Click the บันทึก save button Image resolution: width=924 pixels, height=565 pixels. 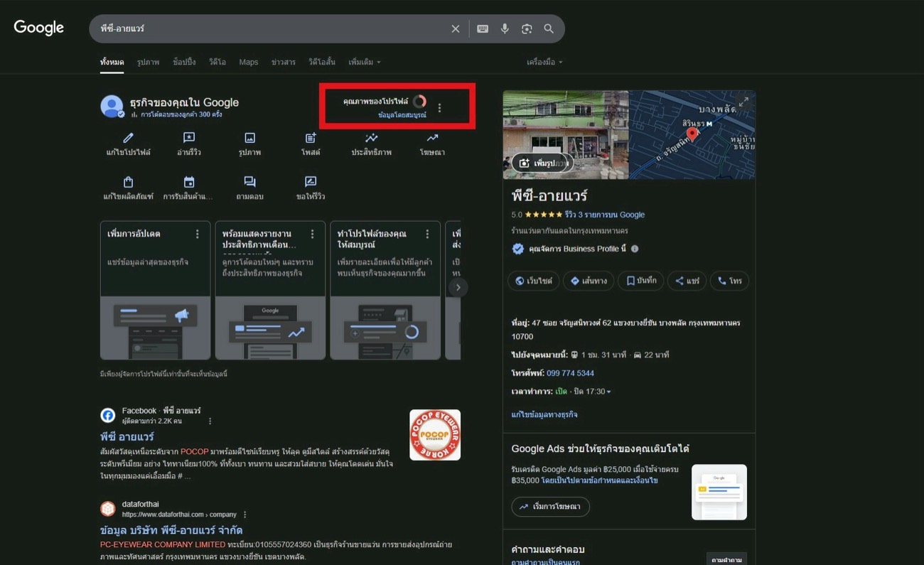click(641, 281)
